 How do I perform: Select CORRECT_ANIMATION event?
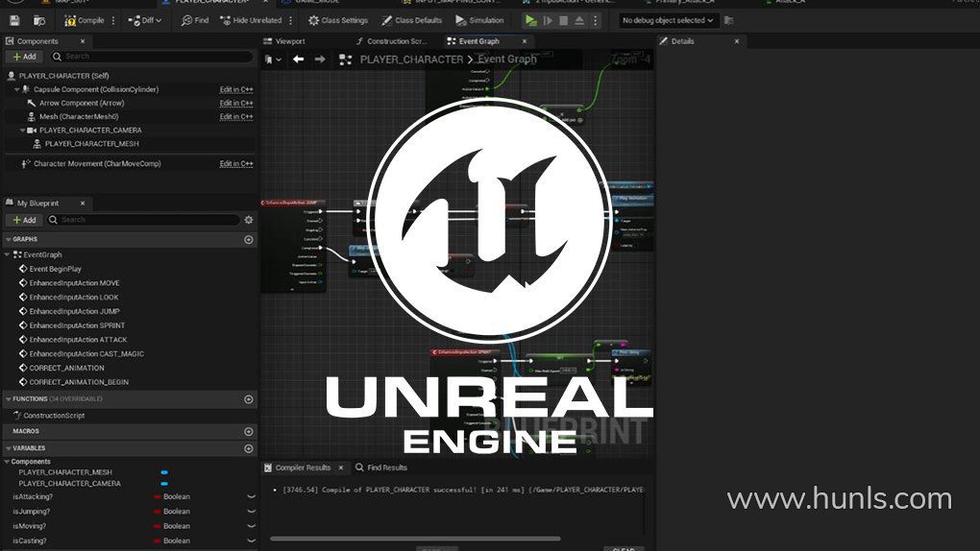click(66, 368)
